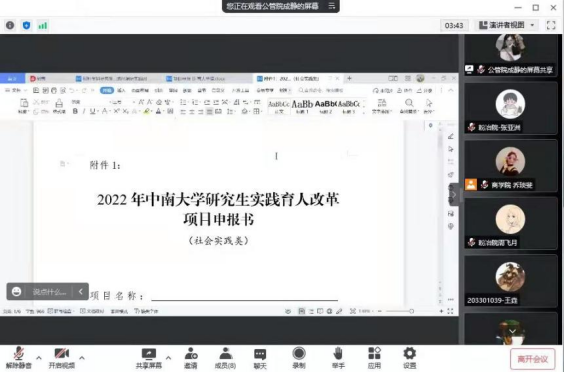Turn on the camera (开启视频)

[62, 358]
